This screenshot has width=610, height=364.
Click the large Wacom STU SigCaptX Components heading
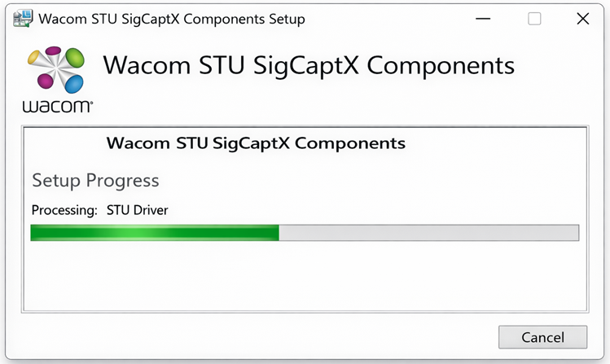click(309, 65)
